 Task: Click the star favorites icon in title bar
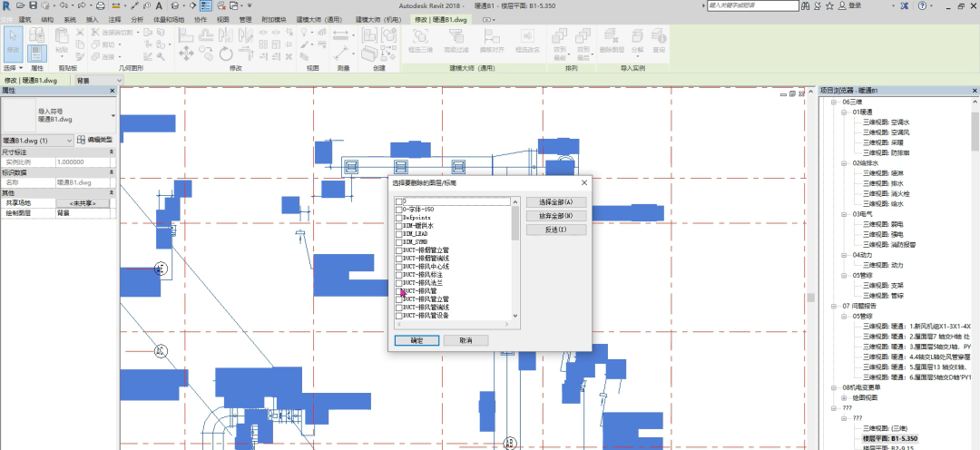(829, 5)
